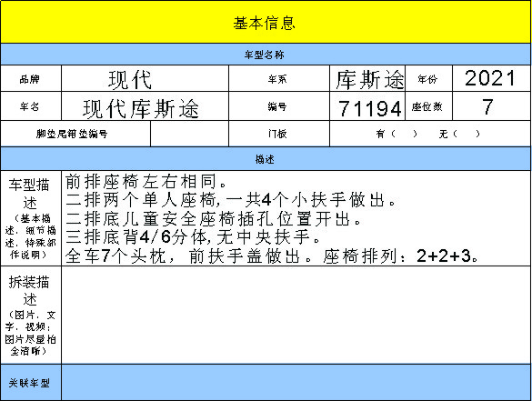The width and height of the screenshot is (532, 401).
Task: Tick the 无 option parentheses
Action: 467,134
